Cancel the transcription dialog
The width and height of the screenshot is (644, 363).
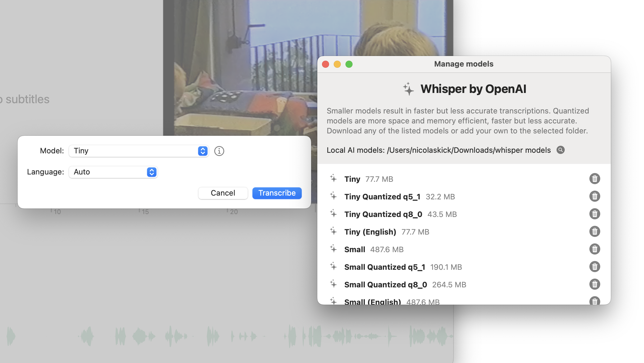click(223, 193)
